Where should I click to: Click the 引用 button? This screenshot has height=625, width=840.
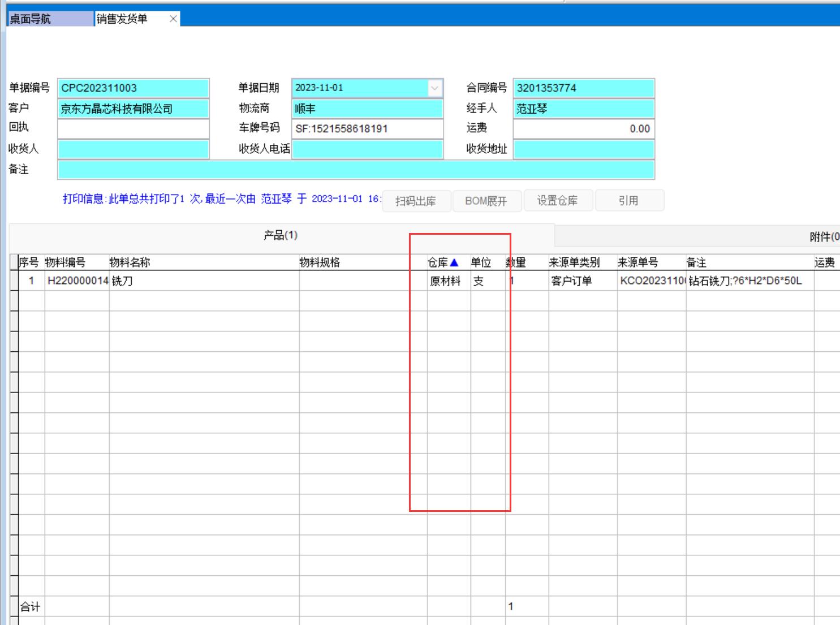[628, 201]
